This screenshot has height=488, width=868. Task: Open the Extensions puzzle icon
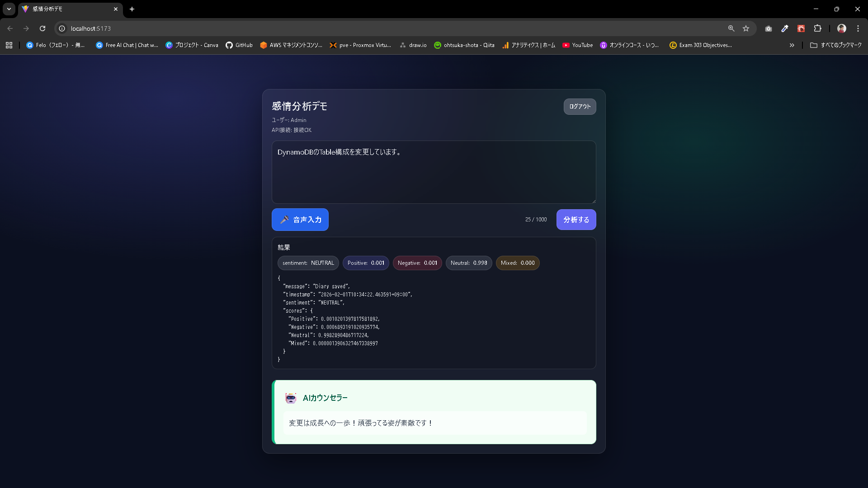pyautogui.click(x=817, y=28)
